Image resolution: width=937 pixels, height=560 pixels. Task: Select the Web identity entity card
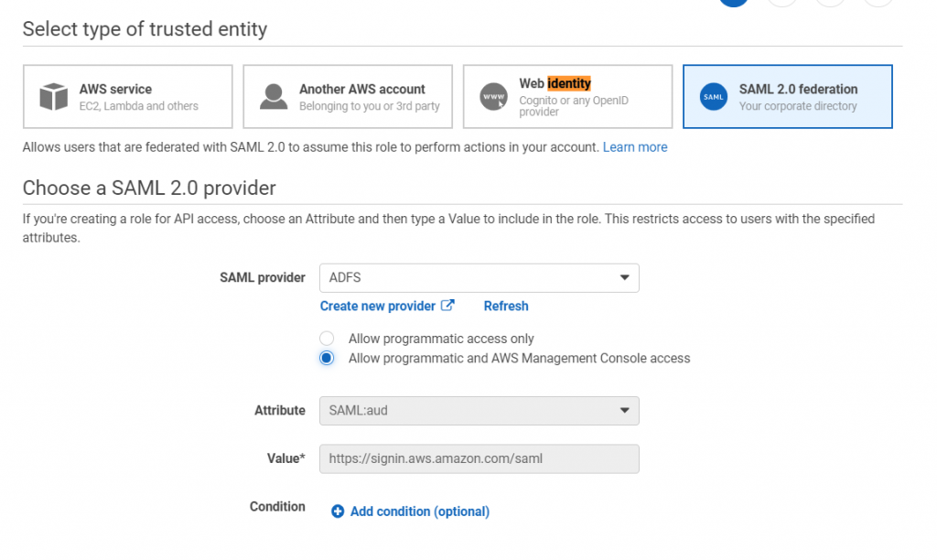[567, 96]
